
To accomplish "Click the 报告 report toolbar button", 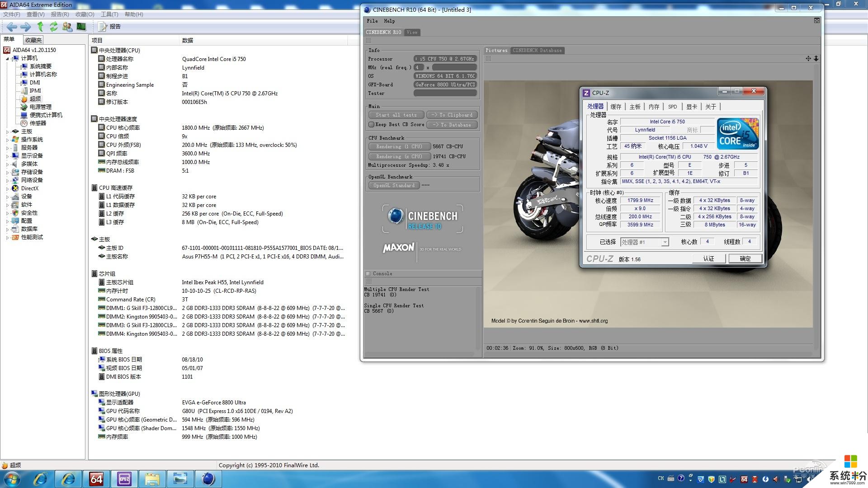I will tap(110, 27).
